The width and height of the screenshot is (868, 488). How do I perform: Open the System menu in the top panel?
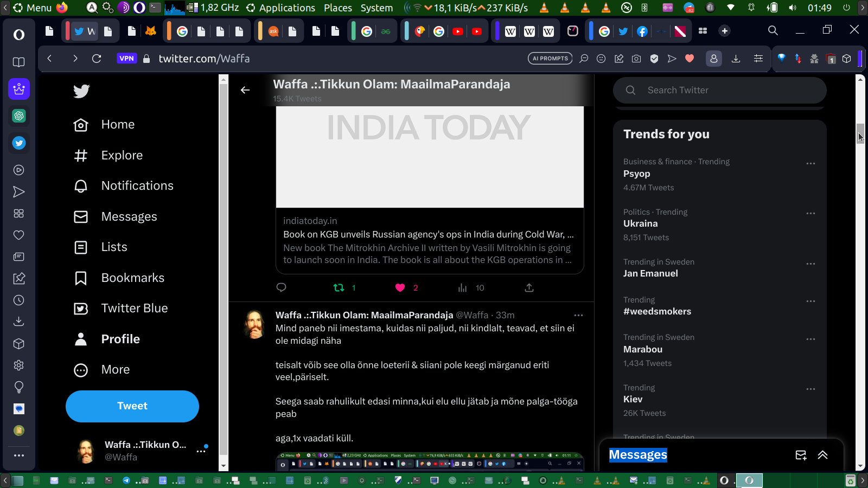coord(376,8)
